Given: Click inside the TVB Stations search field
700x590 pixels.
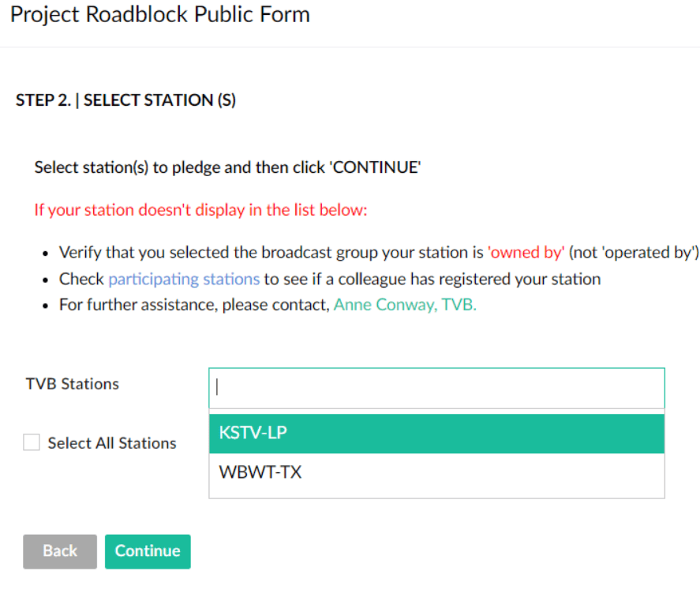Looking at the screenshot, I should click(x=436, y=388).
